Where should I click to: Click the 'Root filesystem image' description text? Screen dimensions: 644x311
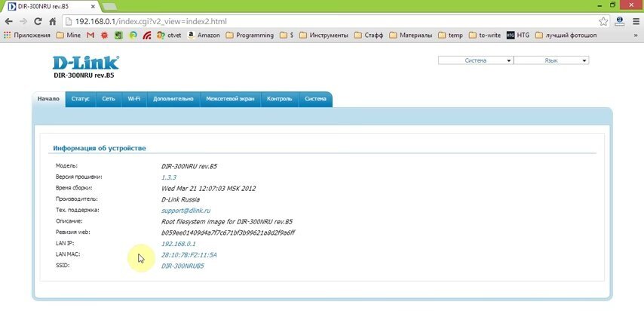click(x=227, y=222)
